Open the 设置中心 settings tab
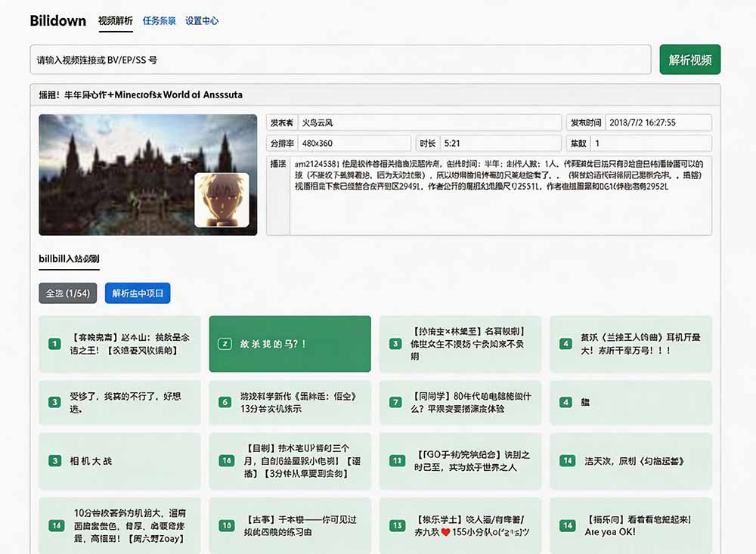 click(x=202, y=20)
